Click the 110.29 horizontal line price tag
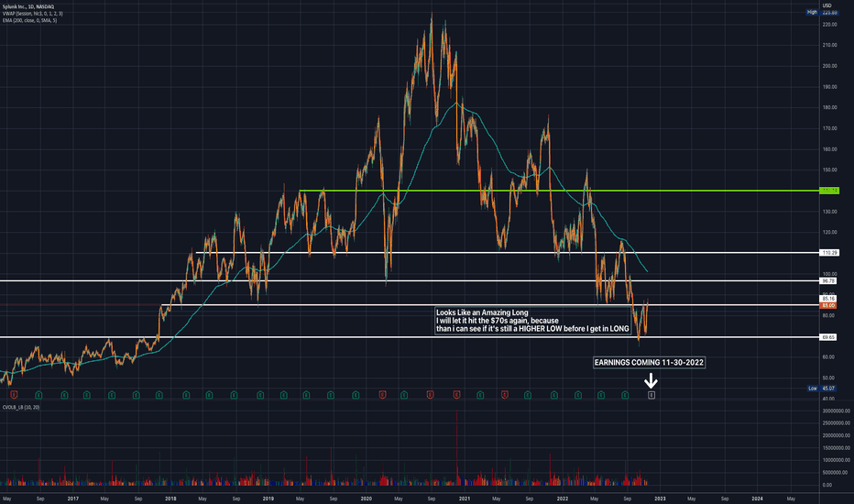 (x=829, y=253)
